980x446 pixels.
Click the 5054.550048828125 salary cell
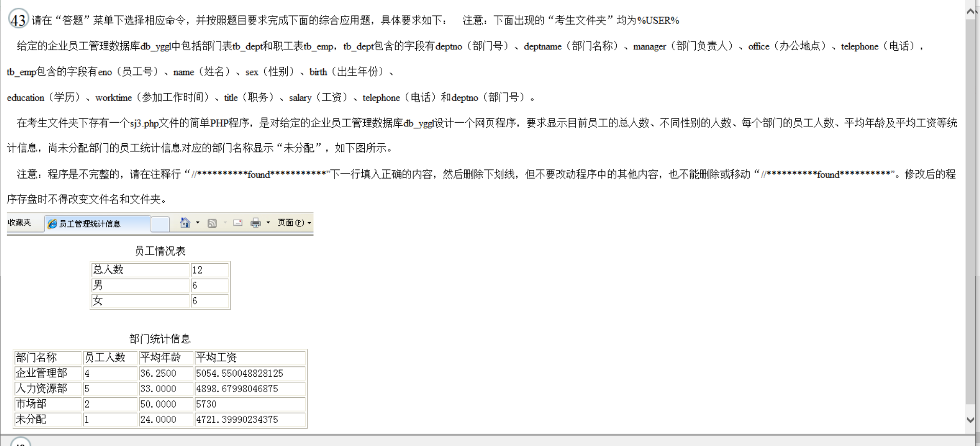click(x=250, y=373)
